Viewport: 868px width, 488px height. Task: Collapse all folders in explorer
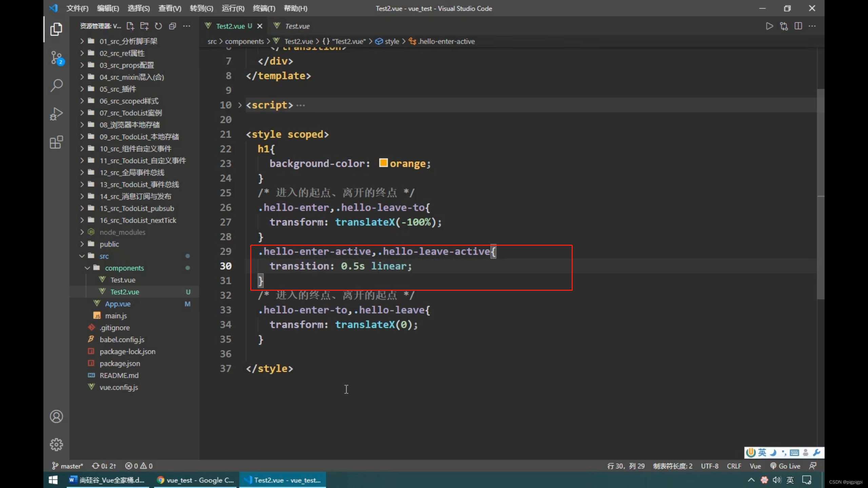tap(173, 26)
